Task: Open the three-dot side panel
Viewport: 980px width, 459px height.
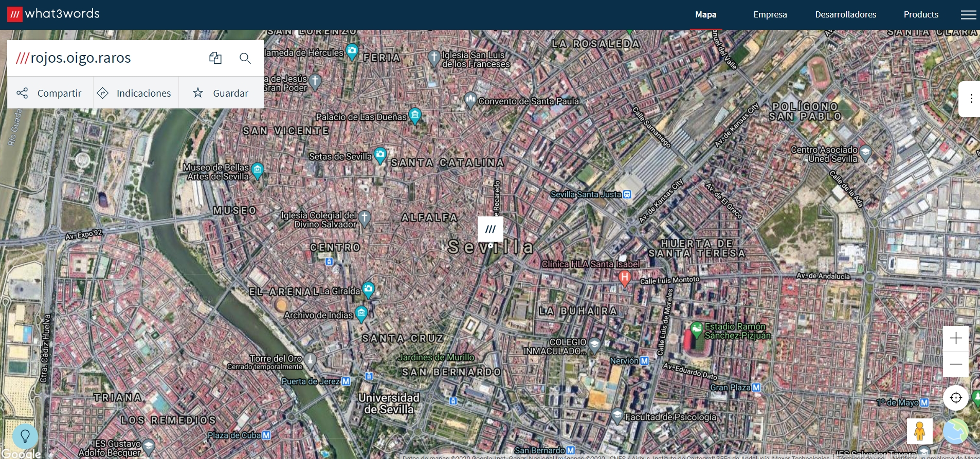Action: 971,99
